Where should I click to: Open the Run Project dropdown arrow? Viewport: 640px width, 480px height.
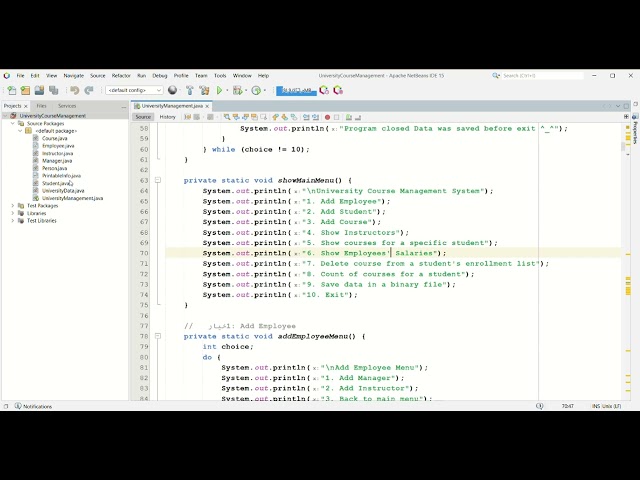(x=227, y=91)
